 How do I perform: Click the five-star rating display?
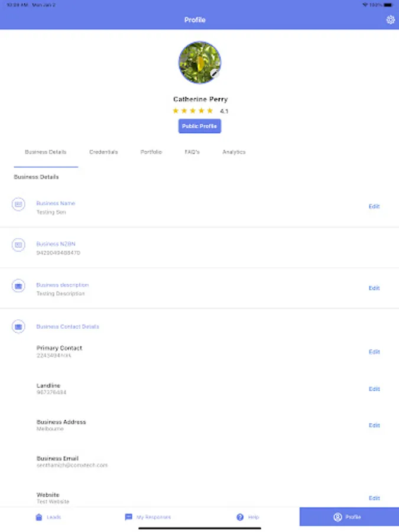coord(193,111)
